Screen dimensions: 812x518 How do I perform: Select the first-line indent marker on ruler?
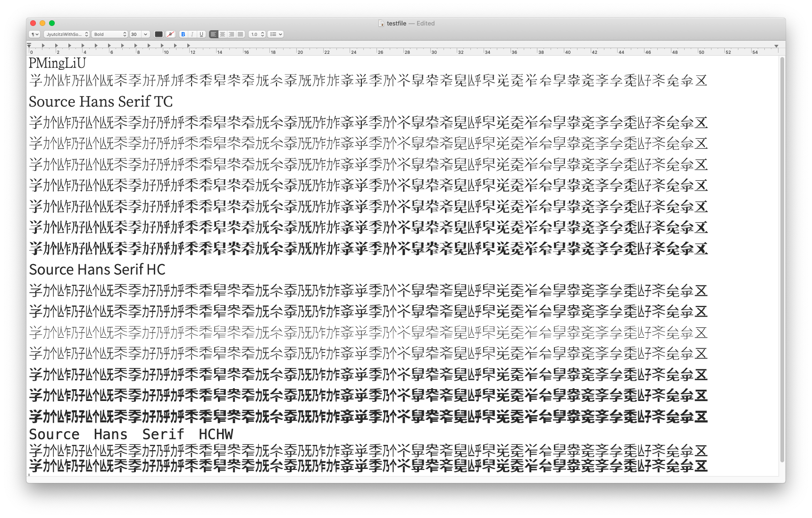point(29,44)
